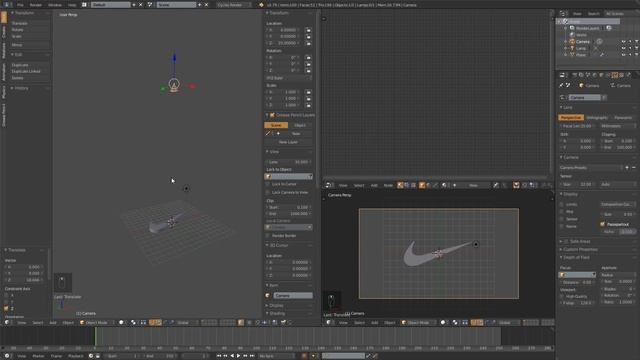Expand the History panel in the tool shelf
The width and height of the screenshot is (640, 360).
tap(22, 88)
